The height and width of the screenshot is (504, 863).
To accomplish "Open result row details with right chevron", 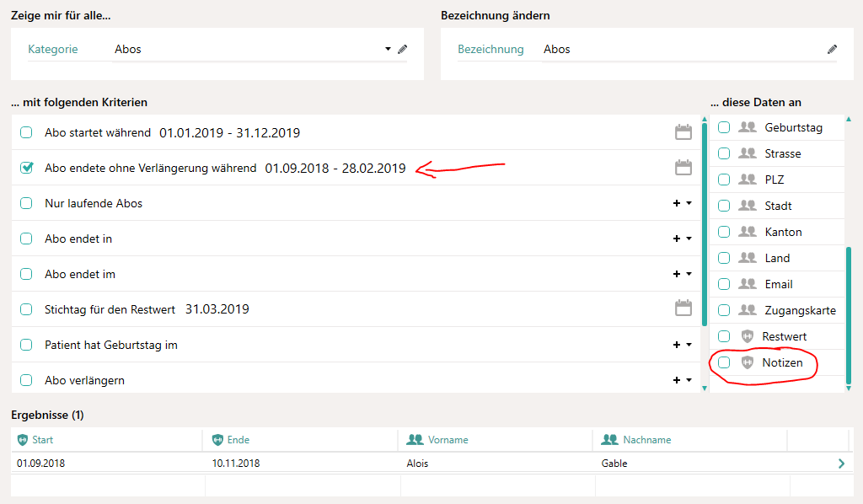I will click(x=841, y=464).
